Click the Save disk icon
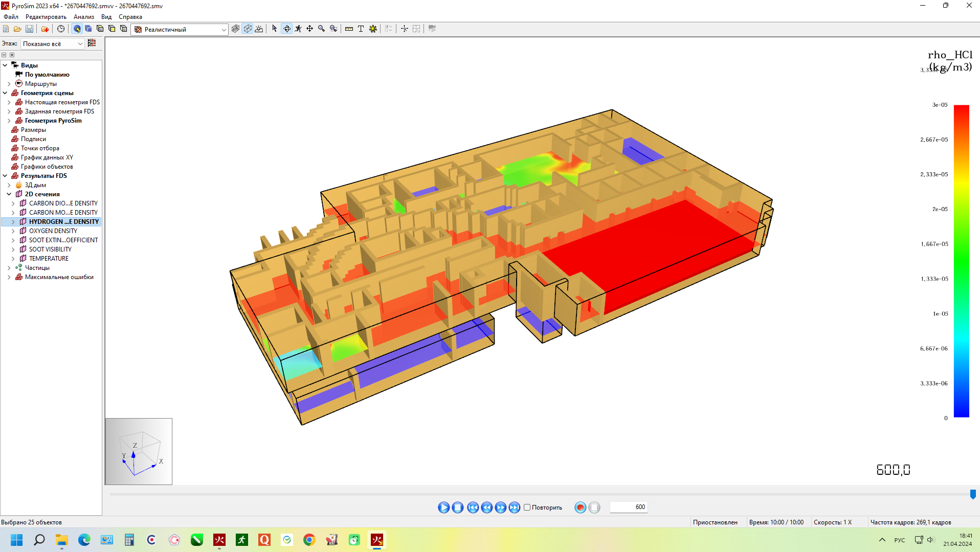The height and width of the screenshot is (552, 980). coord(29,29)
